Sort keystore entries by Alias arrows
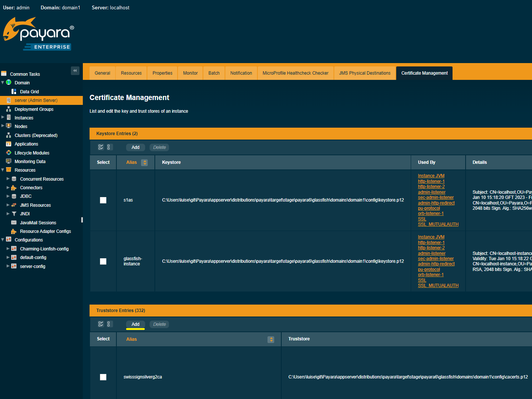The width and height of the screenshot is (532, 399). (145, 162)
